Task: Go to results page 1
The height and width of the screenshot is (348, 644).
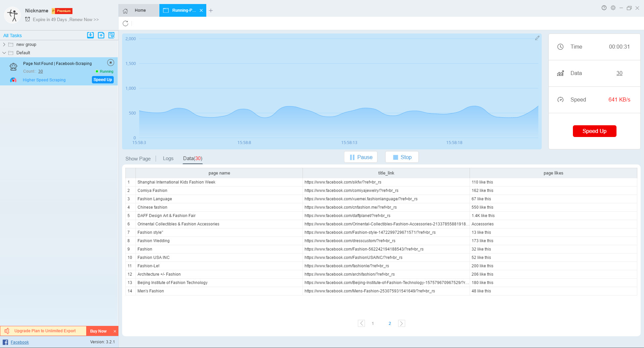Action: click(373, 324)
